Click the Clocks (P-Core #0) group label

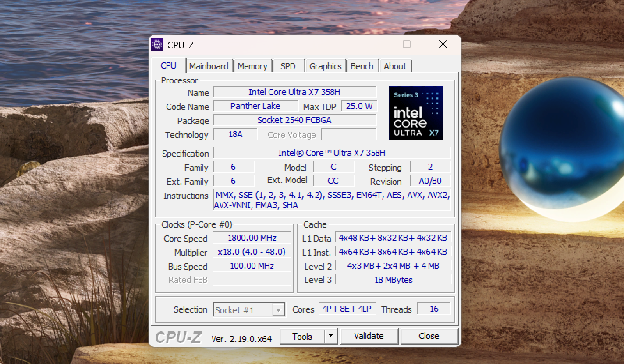tap(197, 224)
